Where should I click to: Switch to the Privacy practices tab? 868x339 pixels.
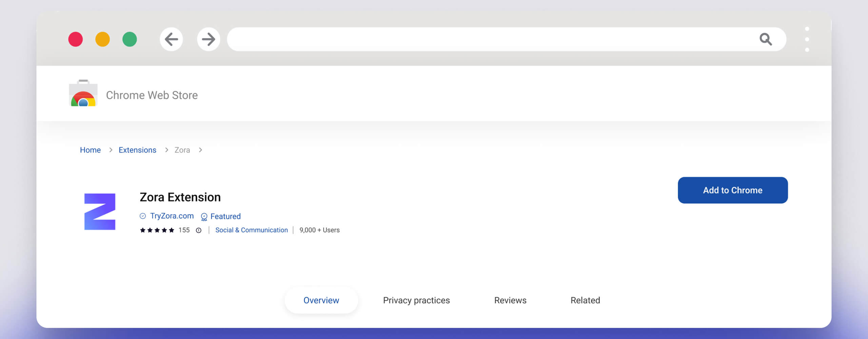click(x=416, y=300)
